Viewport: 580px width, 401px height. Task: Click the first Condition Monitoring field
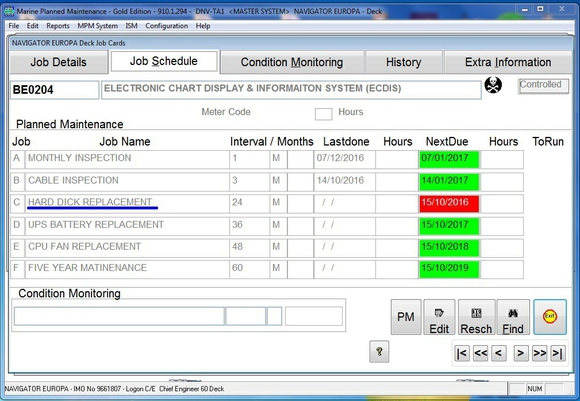(119, 316)
